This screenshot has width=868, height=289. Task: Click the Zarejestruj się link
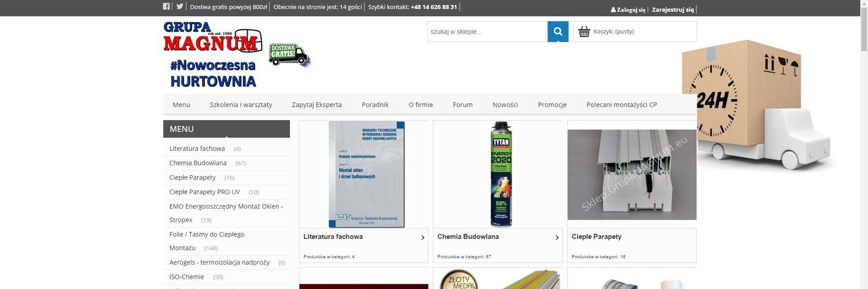click(672, 10)
